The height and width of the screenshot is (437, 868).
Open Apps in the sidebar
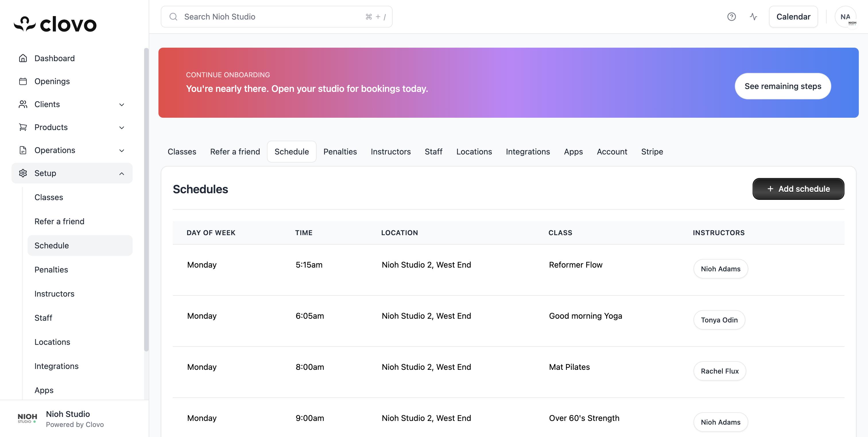(80, 390)
